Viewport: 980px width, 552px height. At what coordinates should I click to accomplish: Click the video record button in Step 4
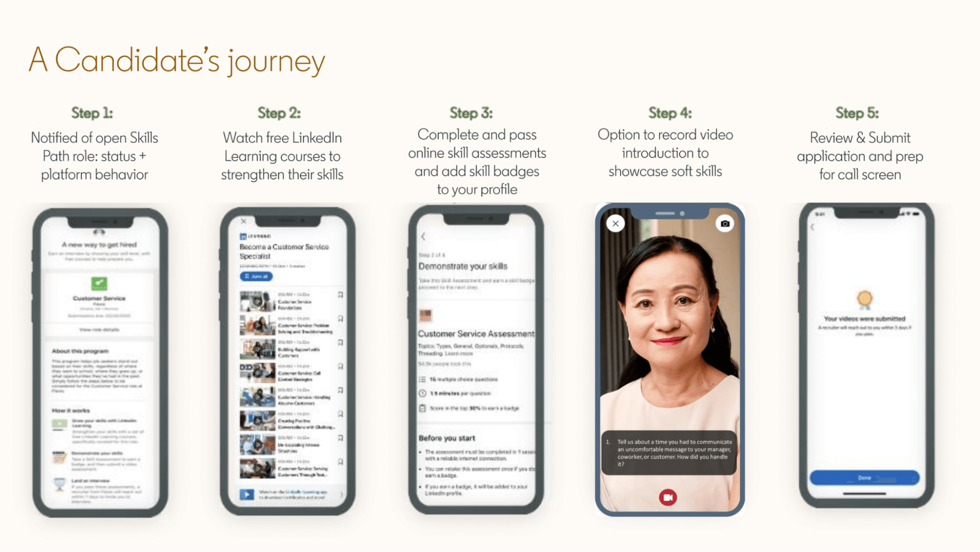pos(668,498)
